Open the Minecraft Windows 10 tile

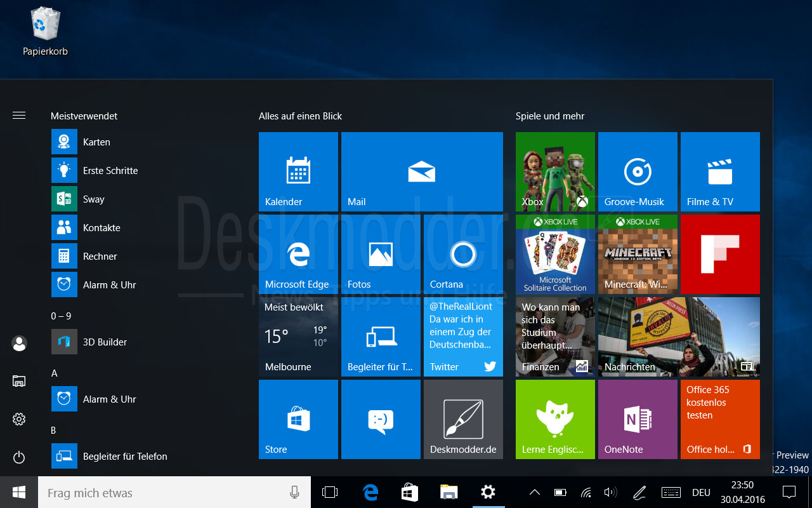point(638,254)
